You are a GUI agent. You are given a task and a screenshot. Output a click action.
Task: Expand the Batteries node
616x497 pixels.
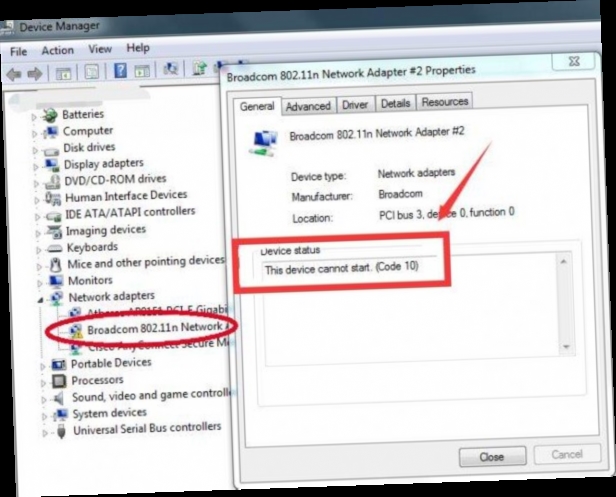(x=34, y=117)
